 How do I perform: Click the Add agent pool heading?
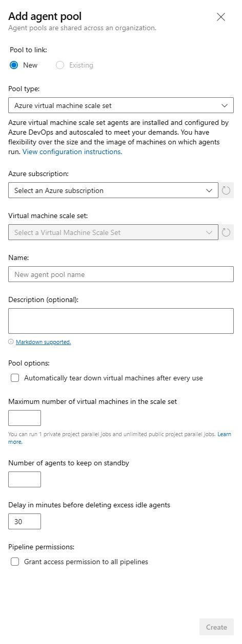[x=45, y=16]
